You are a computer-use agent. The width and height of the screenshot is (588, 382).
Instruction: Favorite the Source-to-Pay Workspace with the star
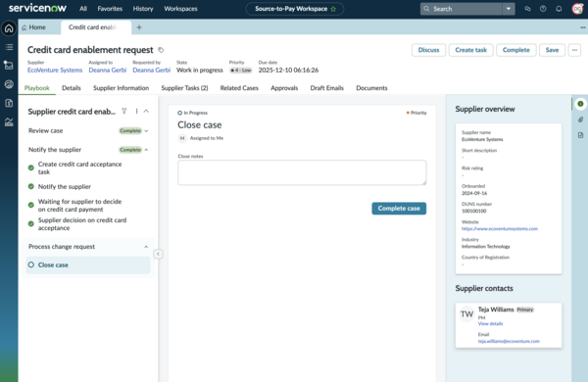(333, 9)
